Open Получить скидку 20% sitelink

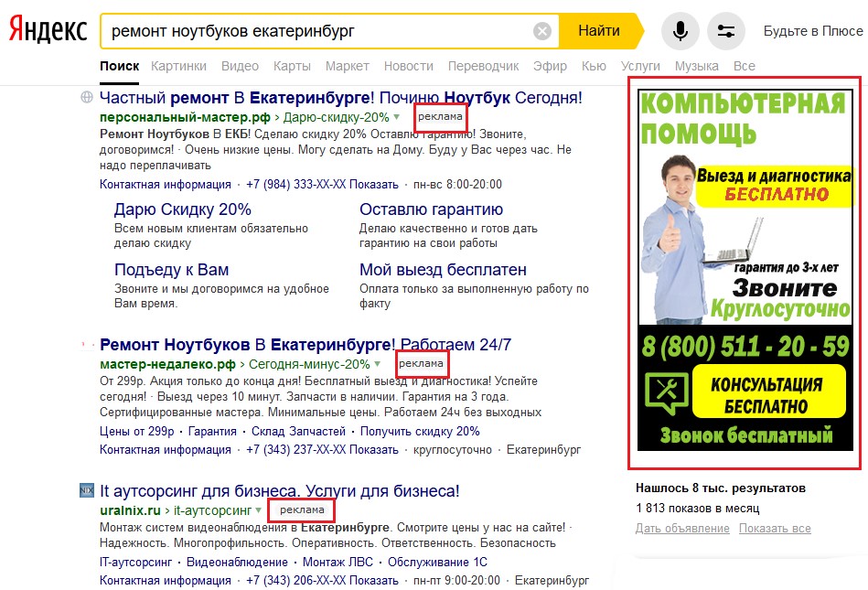[420, 431]
